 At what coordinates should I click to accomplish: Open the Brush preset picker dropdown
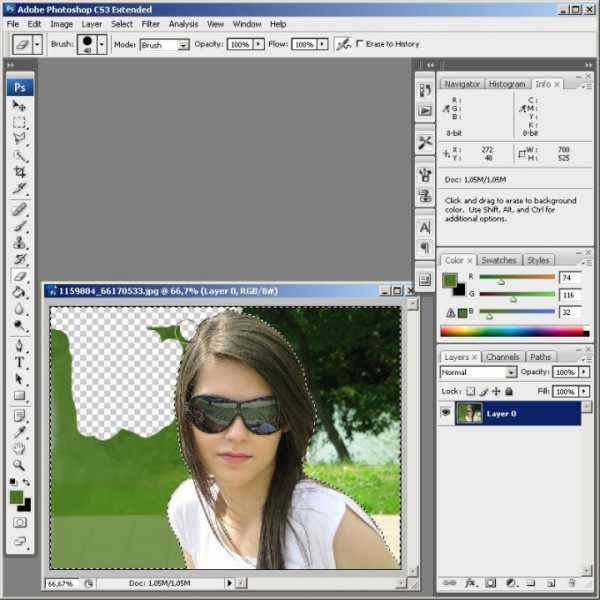[x=102, y=44]
